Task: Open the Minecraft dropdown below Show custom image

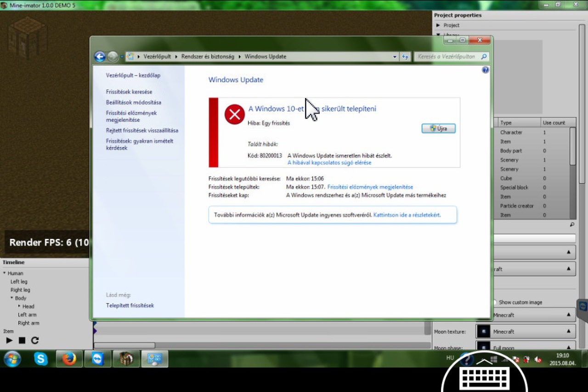Action: coord(534,315)
